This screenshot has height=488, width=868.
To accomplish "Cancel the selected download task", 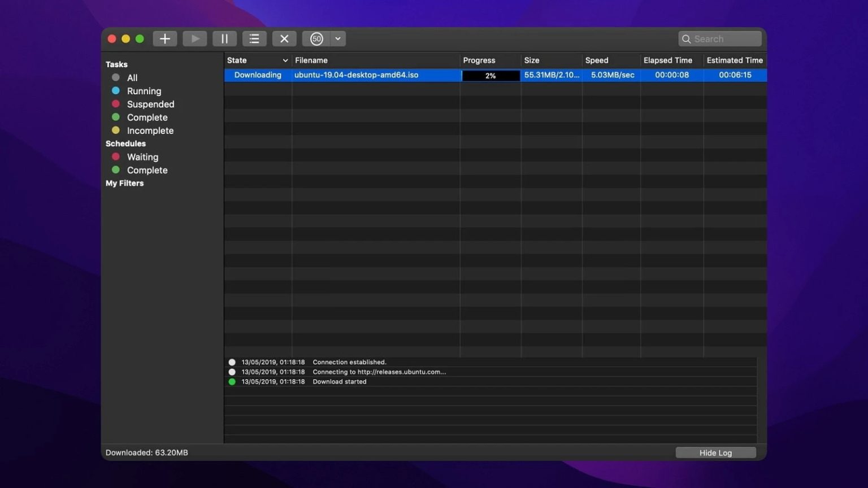I will coord(284,38).
